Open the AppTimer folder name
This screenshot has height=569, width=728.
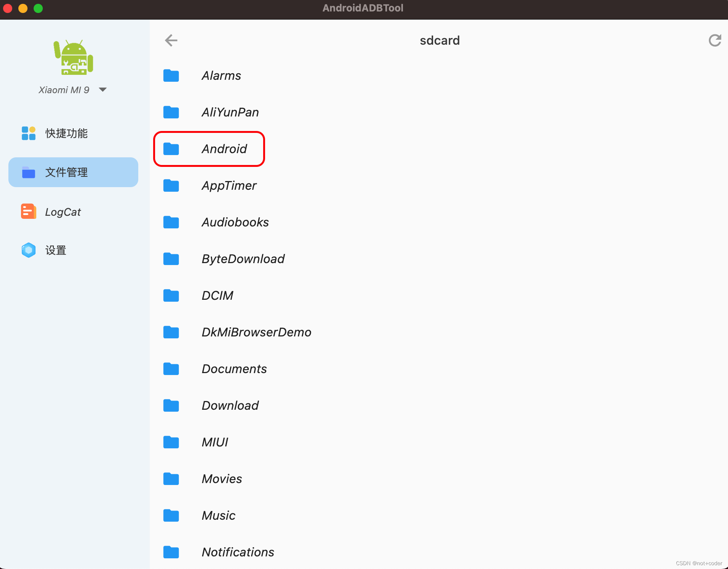pyautogui.click(x=229, y=186)
